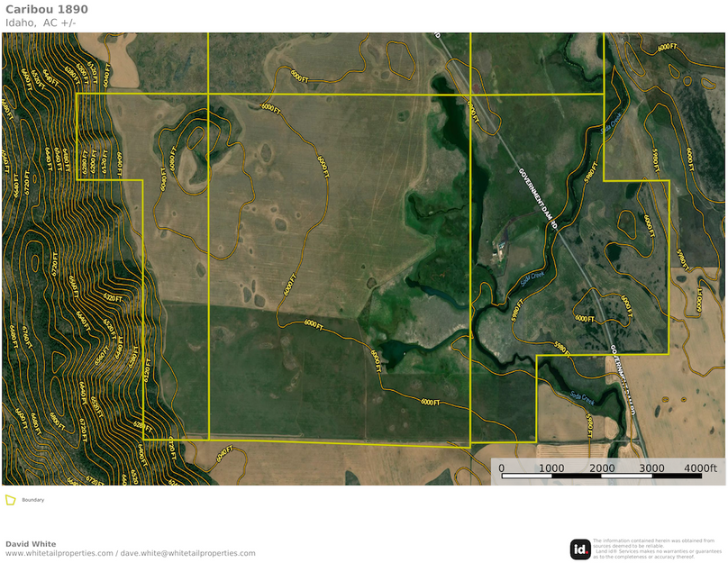
Task: Click the diagonal Government Dam Rd label mid-map
Action: click(x=540, y=198)
